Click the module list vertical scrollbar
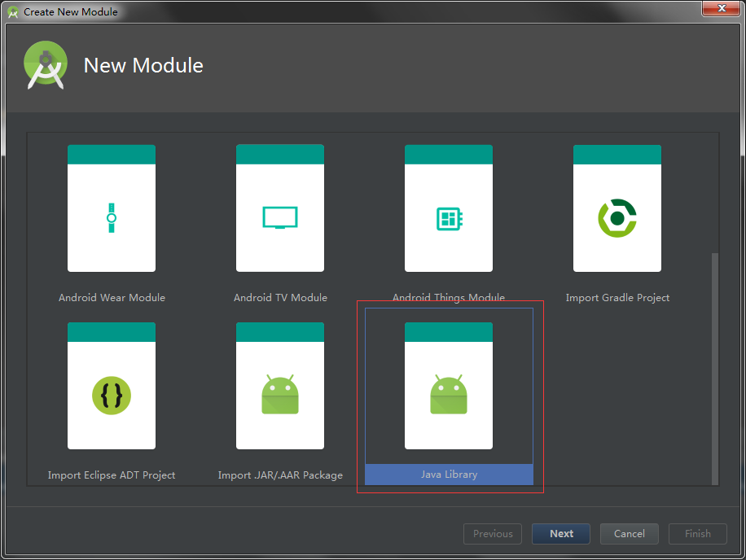This screenshot has height=560, width=746. click(x=714, y=369)
